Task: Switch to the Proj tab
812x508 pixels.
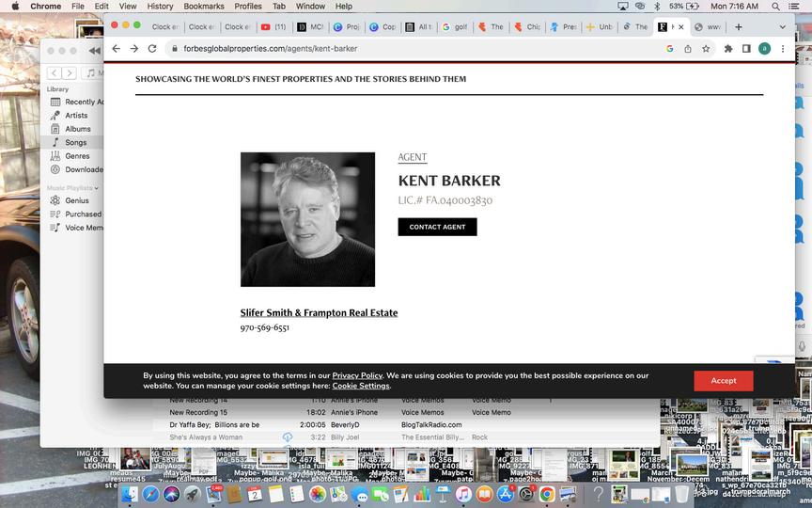Action: coord(347,27)
